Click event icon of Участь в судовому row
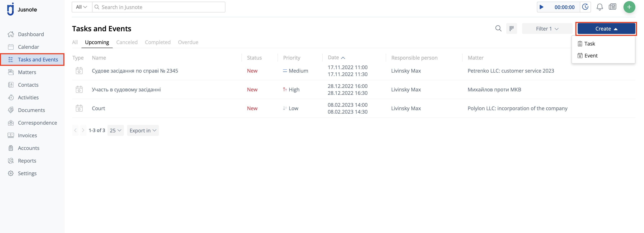 [x=79, y=89]
